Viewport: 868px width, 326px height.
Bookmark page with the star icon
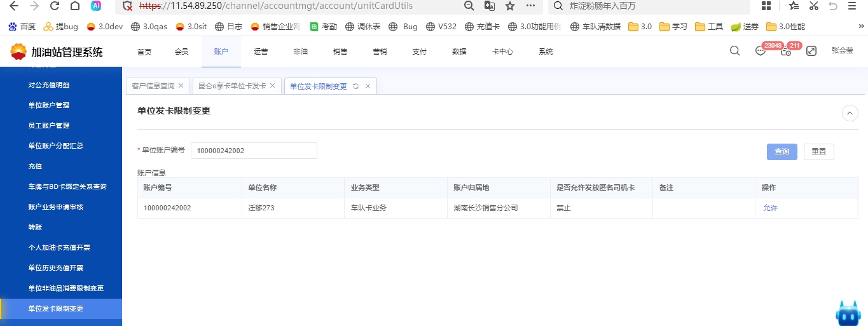[509, 6]
